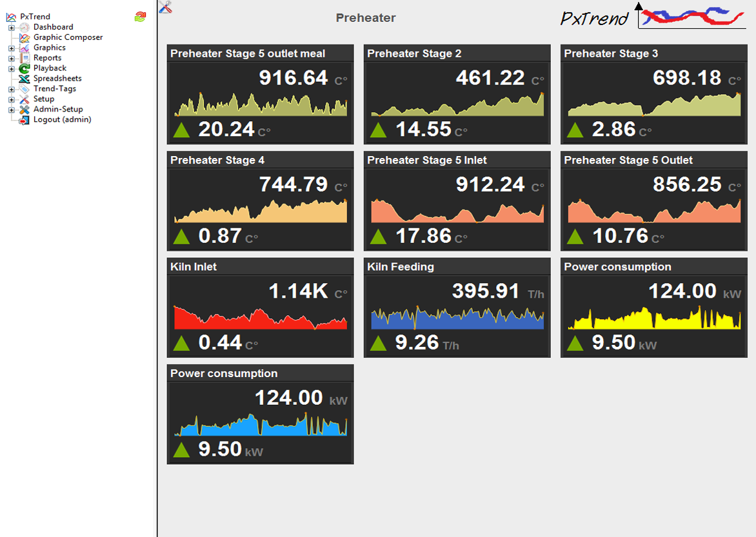Screen dimensions: 756x537
Task: Select the PxTrend root tree item
Action: [x=35, y=17]
